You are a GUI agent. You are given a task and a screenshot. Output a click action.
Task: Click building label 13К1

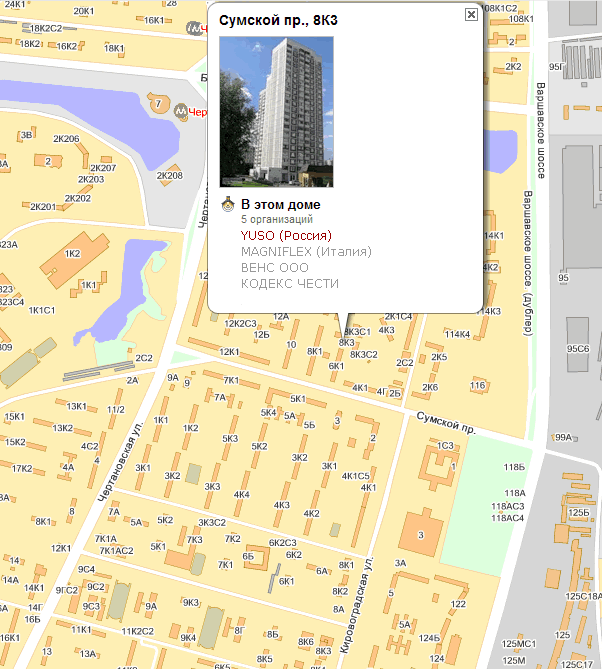[77, 407]
